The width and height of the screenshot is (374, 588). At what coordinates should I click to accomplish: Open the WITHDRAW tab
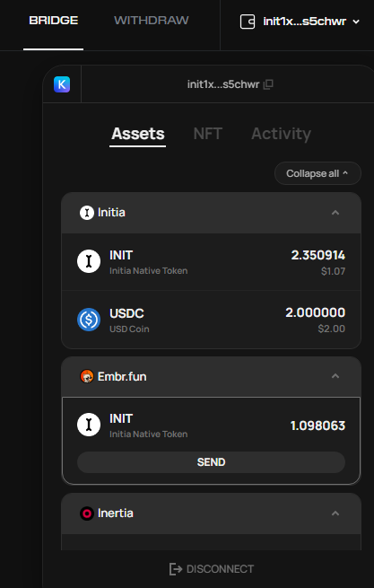(x=152, y=21)
